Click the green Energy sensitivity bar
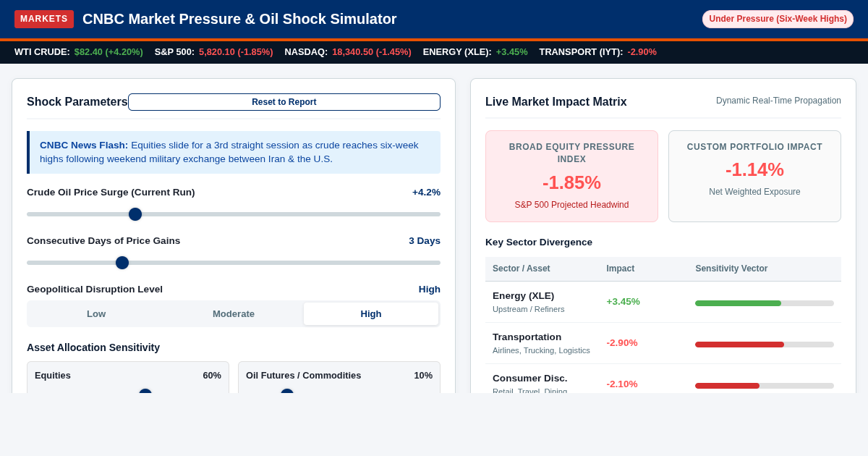 738,303
